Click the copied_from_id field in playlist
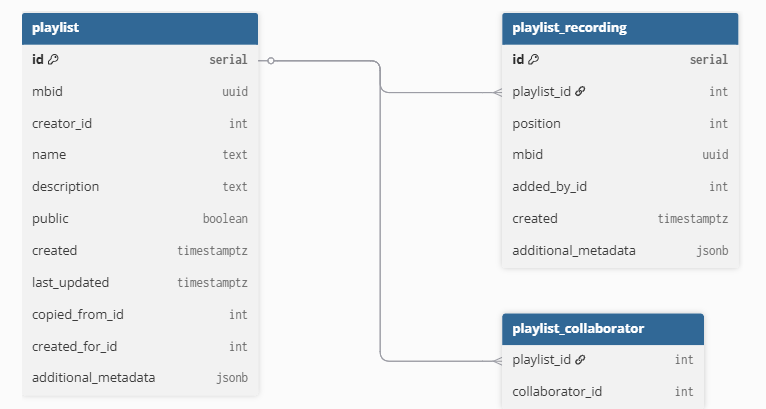Viewport: 766px width, 409px height. (140, 314)
